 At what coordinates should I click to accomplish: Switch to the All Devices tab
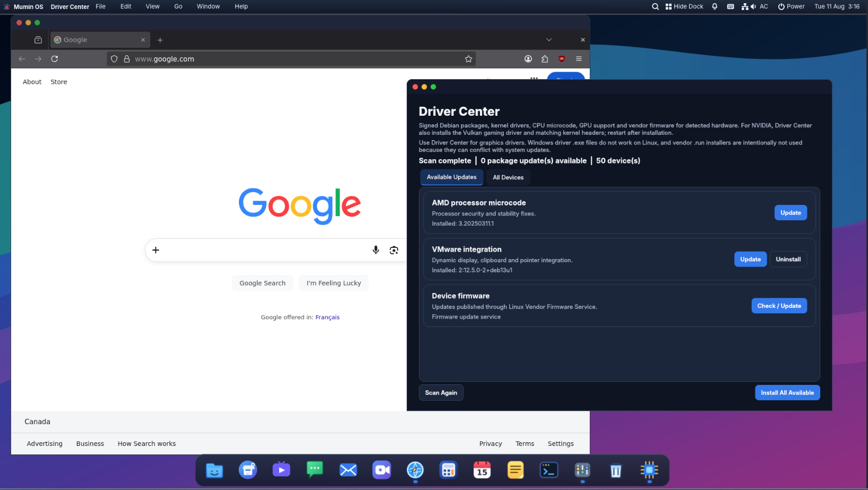tap(508, 177)
